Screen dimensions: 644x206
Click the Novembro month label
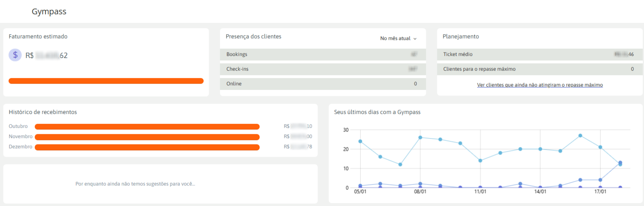click(21, 137)
